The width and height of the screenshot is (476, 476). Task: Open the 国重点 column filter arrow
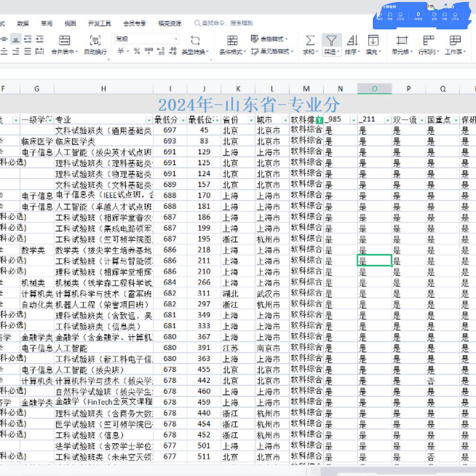[x=456, y=120]
